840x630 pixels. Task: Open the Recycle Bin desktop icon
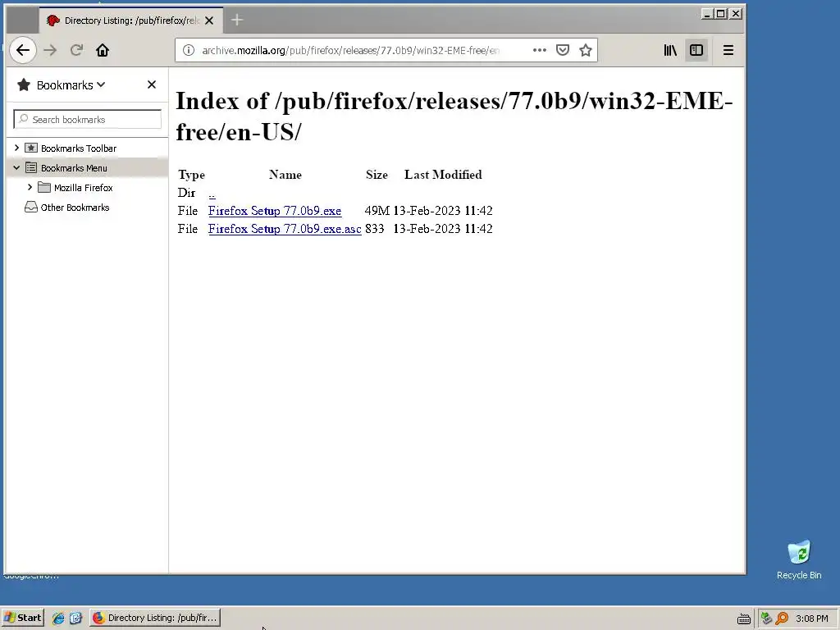click(x=799, y=559)
